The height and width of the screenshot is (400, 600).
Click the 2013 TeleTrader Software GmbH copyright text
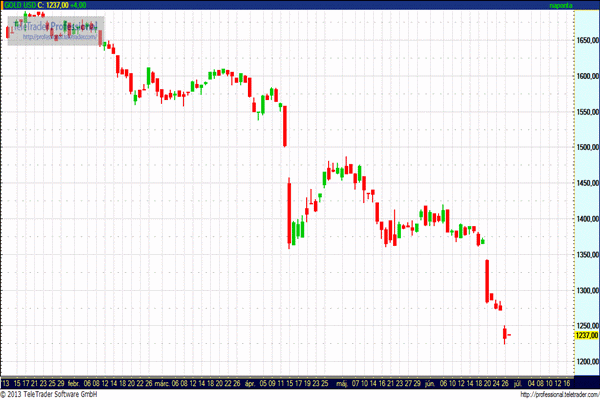[x=54, y=394]
